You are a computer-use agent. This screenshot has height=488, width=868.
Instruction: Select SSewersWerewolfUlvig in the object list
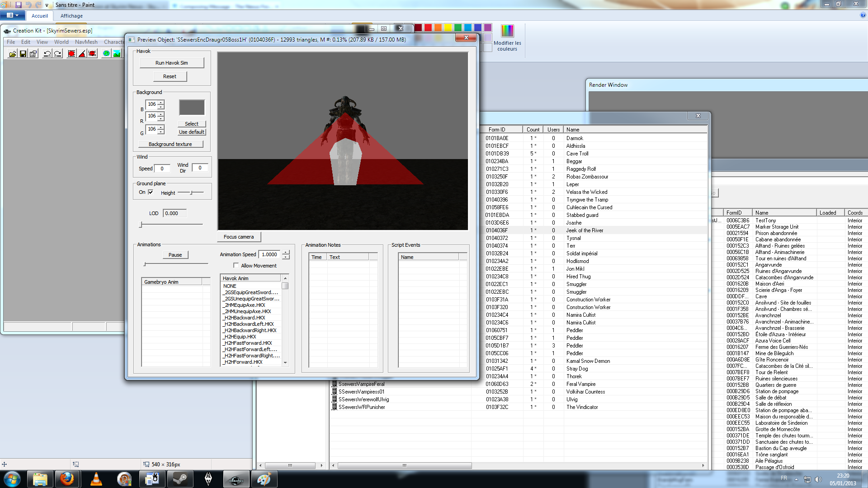click(363, 399)
